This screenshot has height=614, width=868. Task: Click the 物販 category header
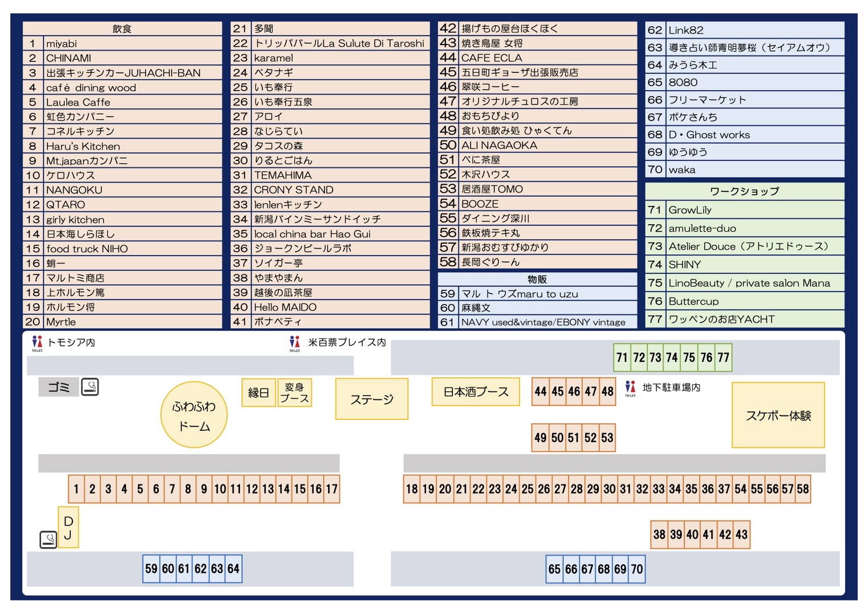pyautogui.click(x=537, y=279)
